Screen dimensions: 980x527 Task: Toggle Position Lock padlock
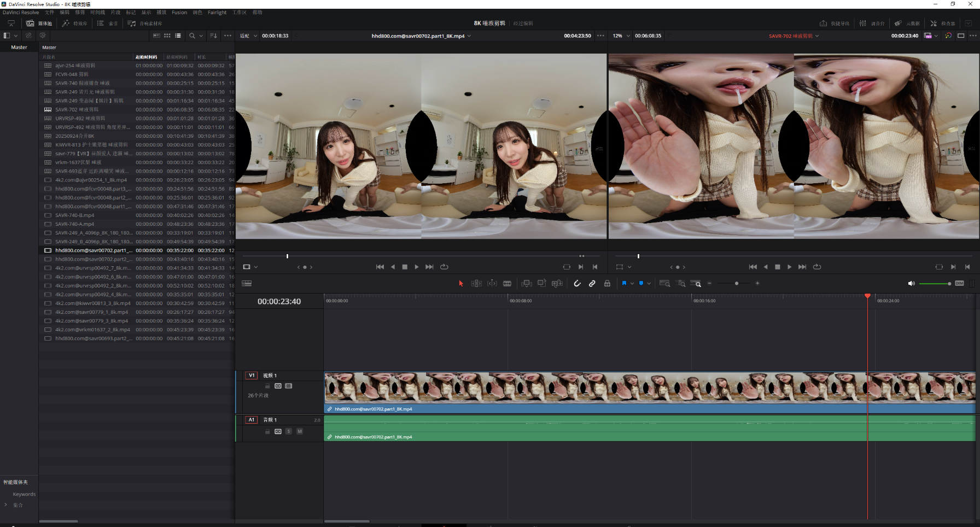[x=607, y=283]
